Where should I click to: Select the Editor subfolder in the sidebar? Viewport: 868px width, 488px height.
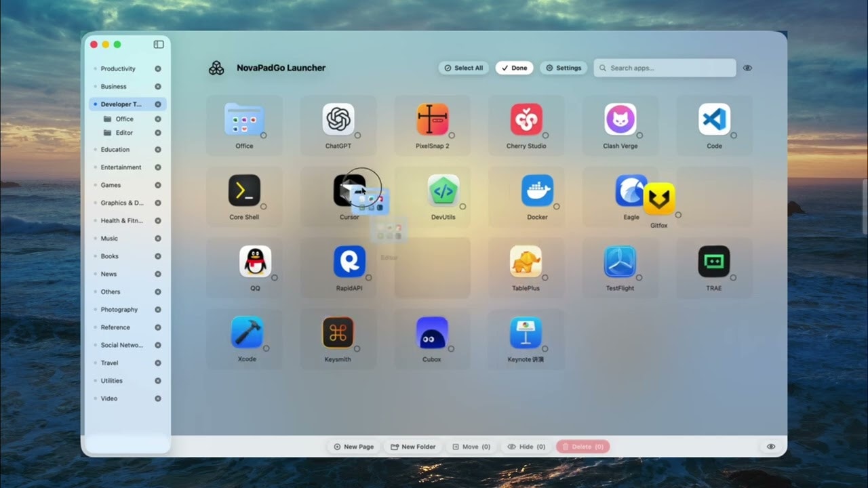pos(123,133)
